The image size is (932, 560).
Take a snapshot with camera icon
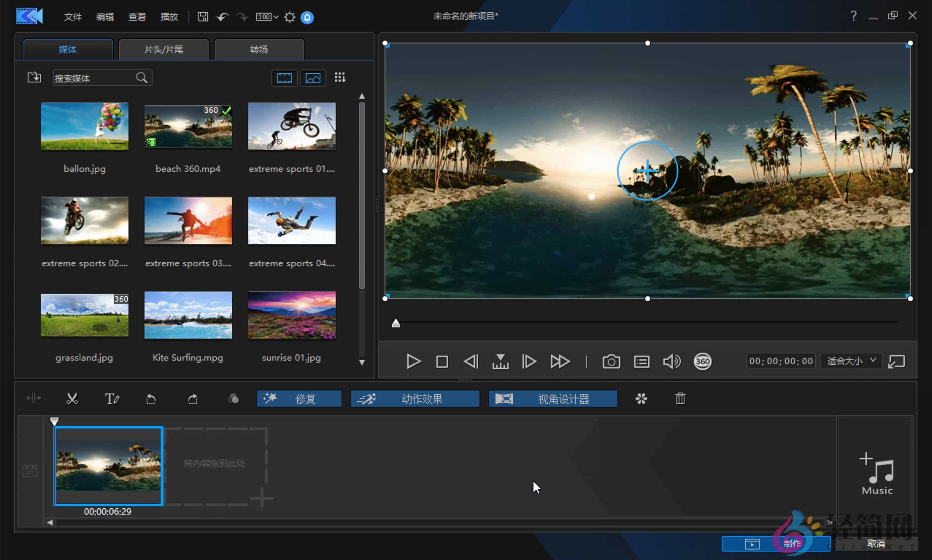coord(611,362)
